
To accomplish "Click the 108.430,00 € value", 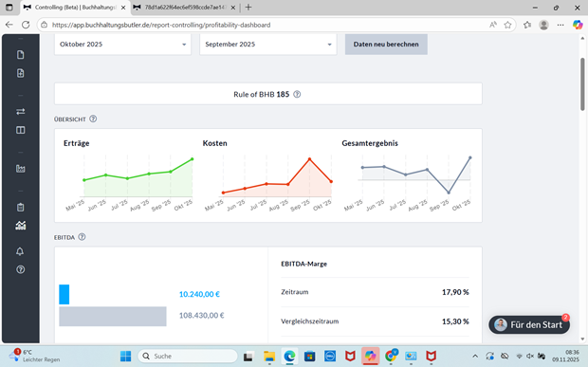I will pos(201,315).
